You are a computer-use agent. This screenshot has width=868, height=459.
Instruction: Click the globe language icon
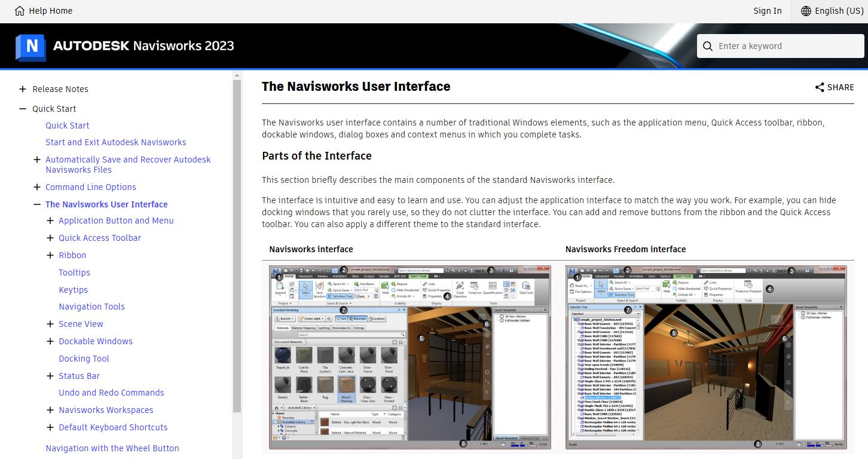tap(806, 11)
